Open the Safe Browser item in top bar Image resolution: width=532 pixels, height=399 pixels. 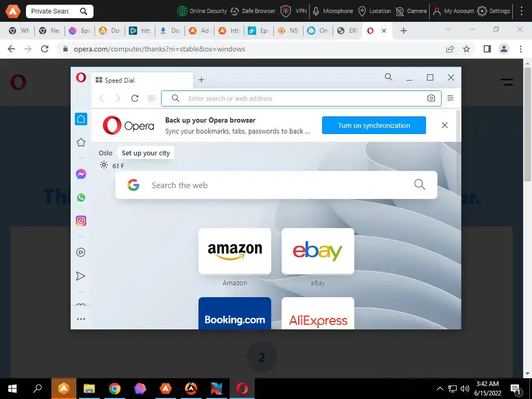253,11
